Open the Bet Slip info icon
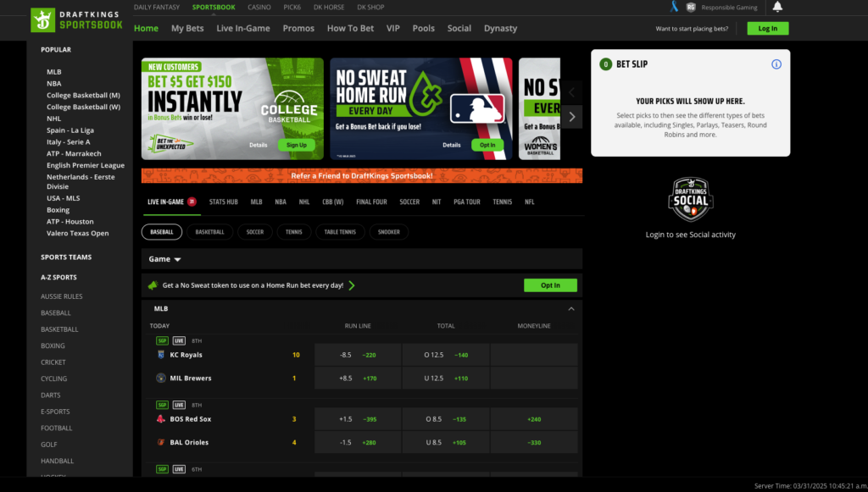Viewport: 868px width, 492px height. click(776, 64)
